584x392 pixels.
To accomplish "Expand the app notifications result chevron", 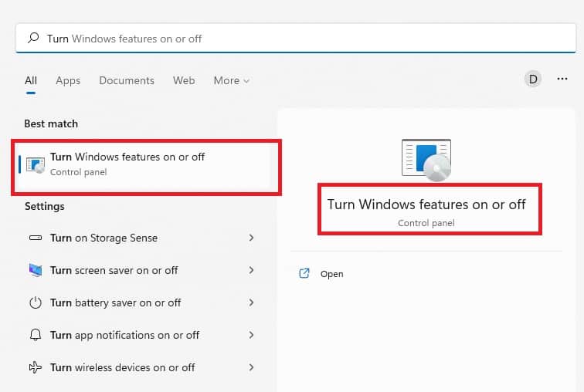I will pyautogui.click(x=251, y=335).
